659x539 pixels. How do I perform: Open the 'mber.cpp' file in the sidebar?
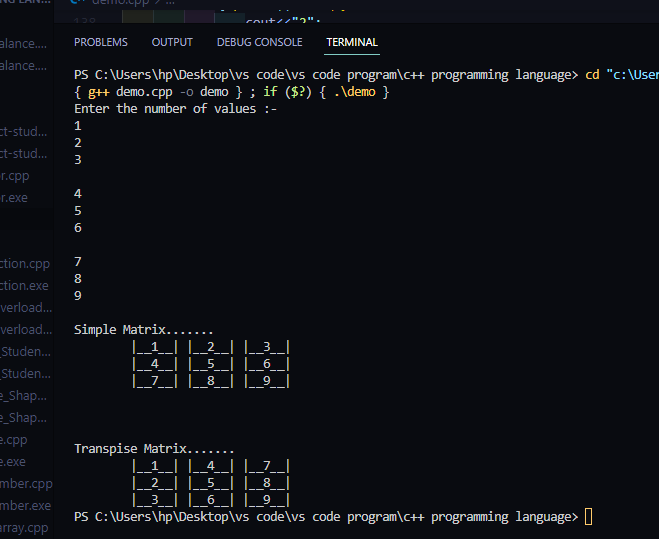(26, 484)
